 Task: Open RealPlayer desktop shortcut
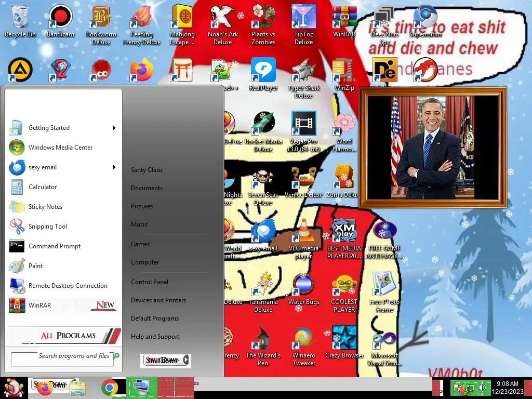[x=263, y=75]
